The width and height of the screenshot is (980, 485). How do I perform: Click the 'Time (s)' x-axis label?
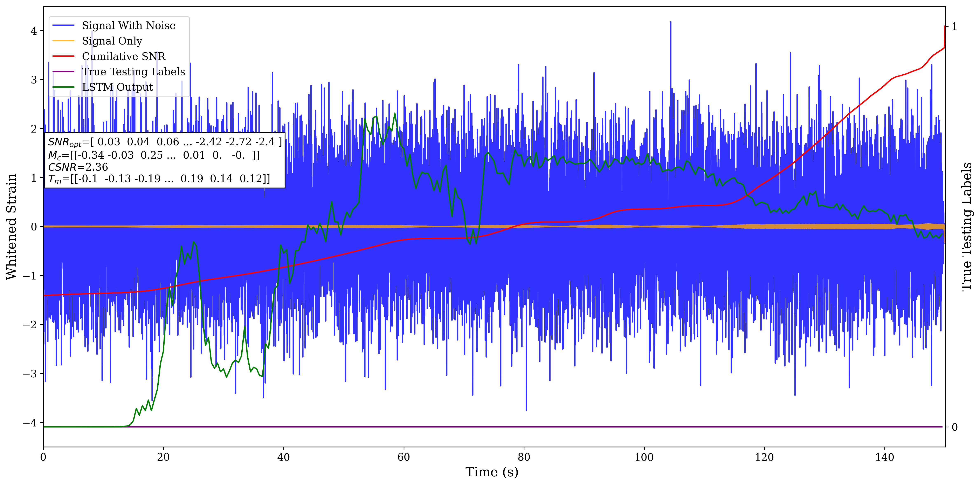(491, 472)
